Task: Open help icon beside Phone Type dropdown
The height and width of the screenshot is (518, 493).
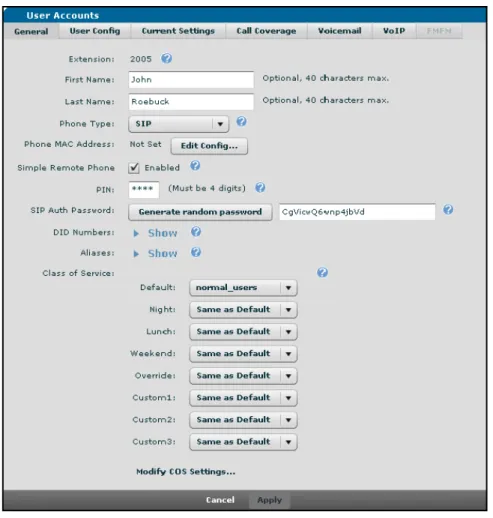Action: point(241,121)
